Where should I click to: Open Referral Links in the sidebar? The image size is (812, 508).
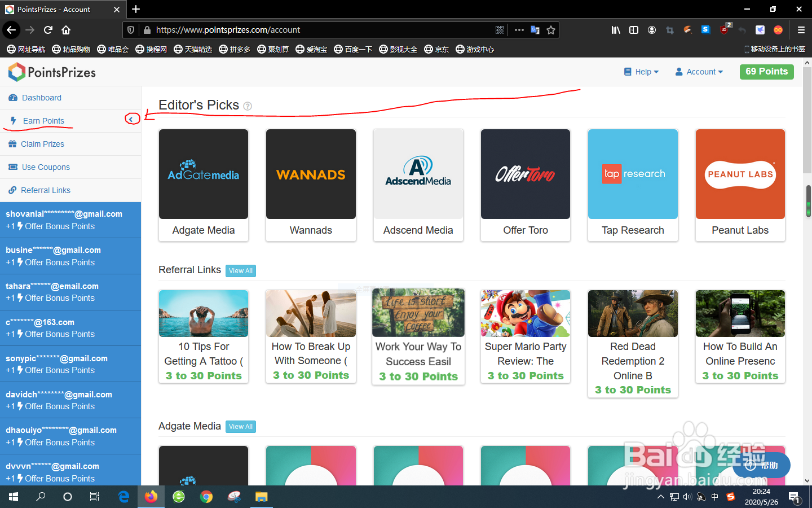70,190
